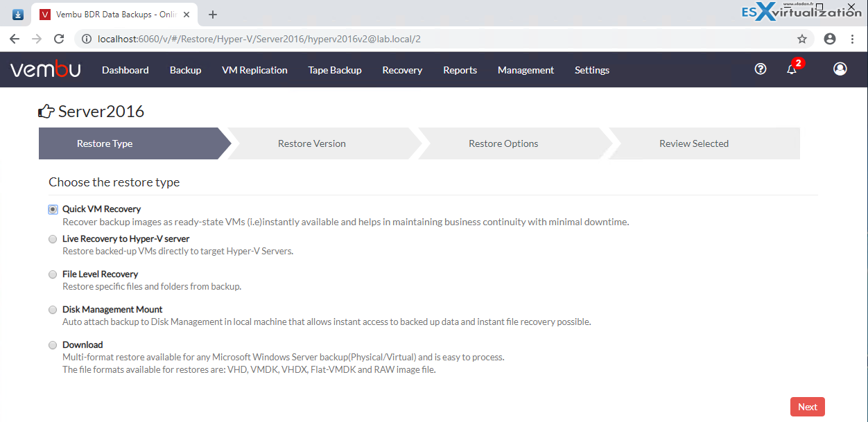Image resolution: width=868 pixels, height=422 pixels.
Task: Click the Next button
Action: 808,407
